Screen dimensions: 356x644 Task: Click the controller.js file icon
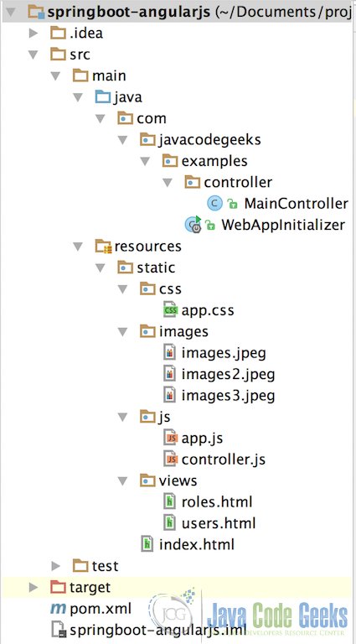[170, 460]
